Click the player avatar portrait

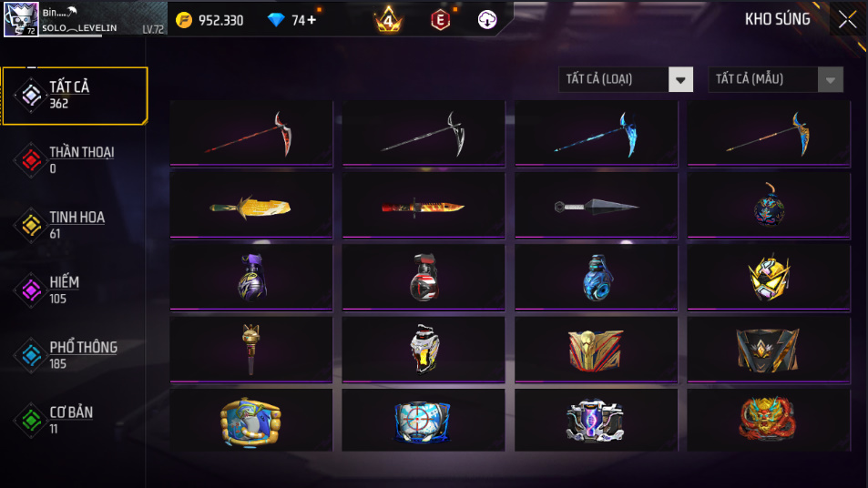[x=21, y=19]
